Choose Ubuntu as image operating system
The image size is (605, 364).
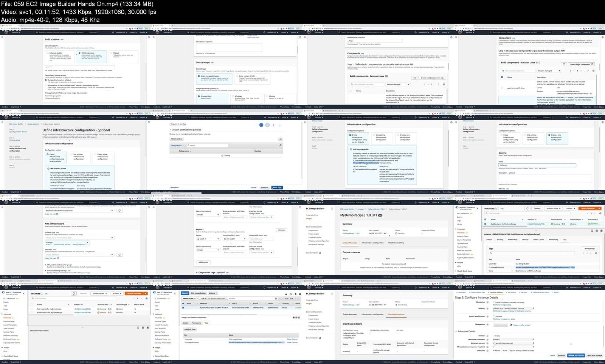point(267,96)
